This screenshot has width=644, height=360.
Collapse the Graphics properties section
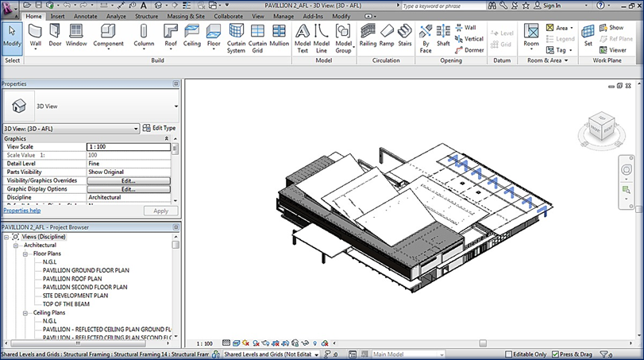(166, 138)
